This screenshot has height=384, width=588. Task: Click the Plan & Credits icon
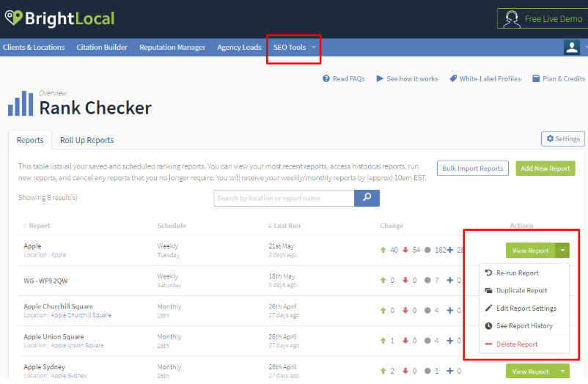click(x=536, y=78)
